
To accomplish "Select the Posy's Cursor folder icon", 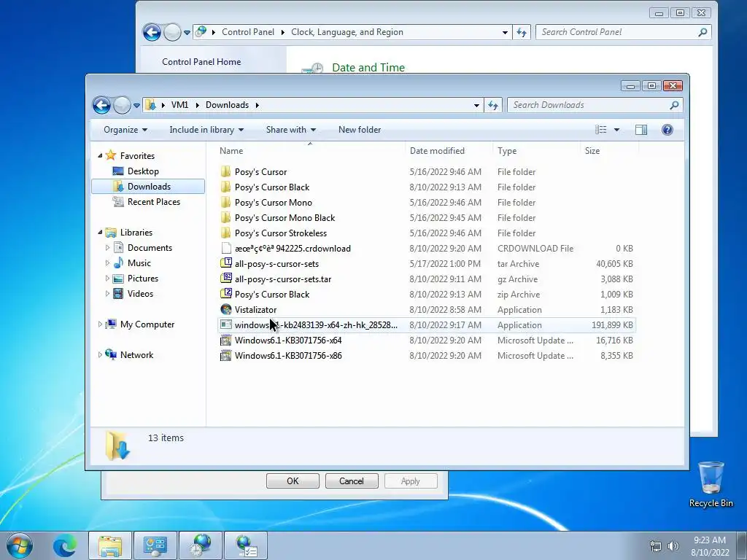I will pos(226,171).
